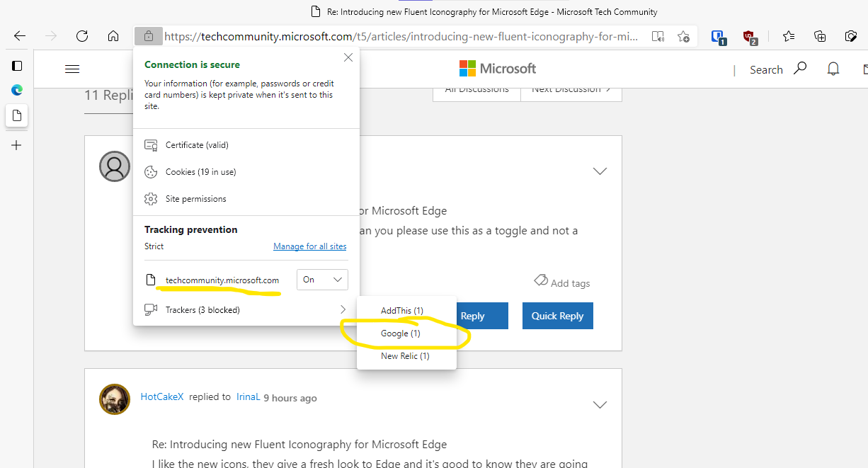Open a new tab with plus icon

(x=17, y=145)
